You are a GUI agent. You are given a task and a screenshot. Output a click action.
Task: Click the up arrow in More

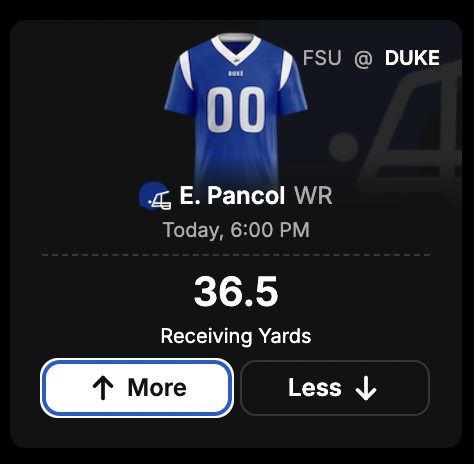coord(103,388)
